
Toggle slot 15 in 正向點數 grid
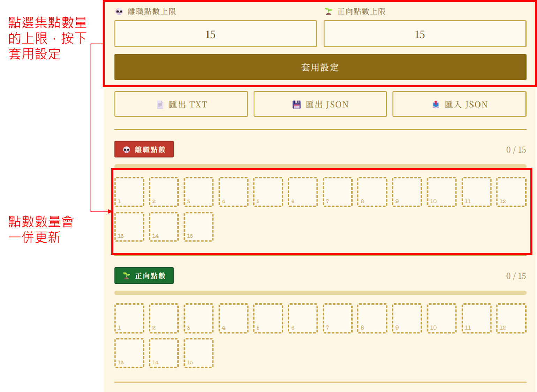[x=199, y=353]
